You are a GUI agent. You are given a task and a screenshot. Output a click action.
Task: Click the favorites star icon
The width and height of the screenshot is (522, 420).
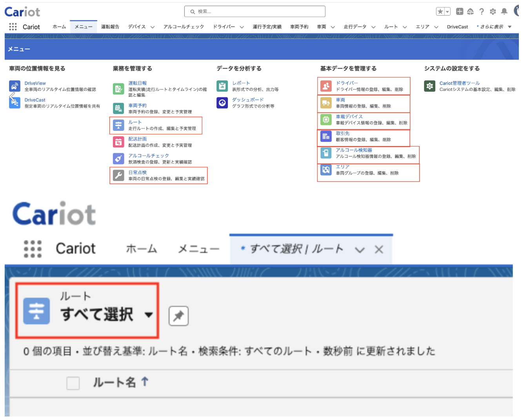pos(440,12)
